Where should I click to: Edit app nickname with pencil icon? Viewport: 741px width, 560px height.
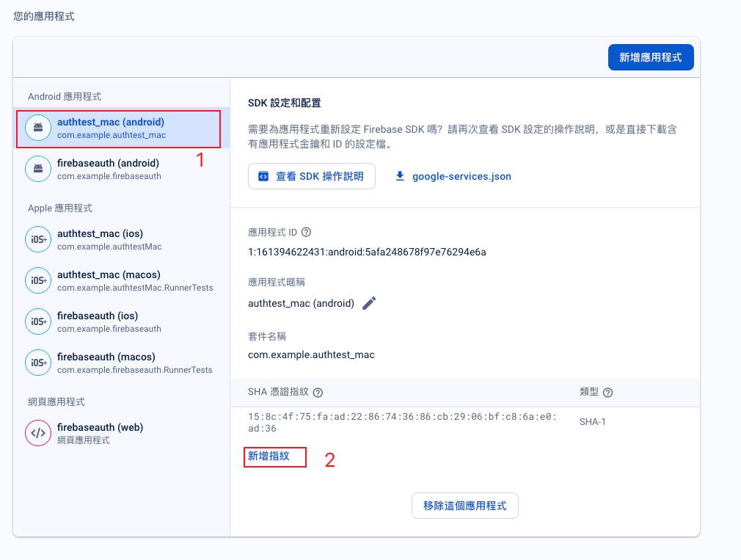click(x=369, y=303)
